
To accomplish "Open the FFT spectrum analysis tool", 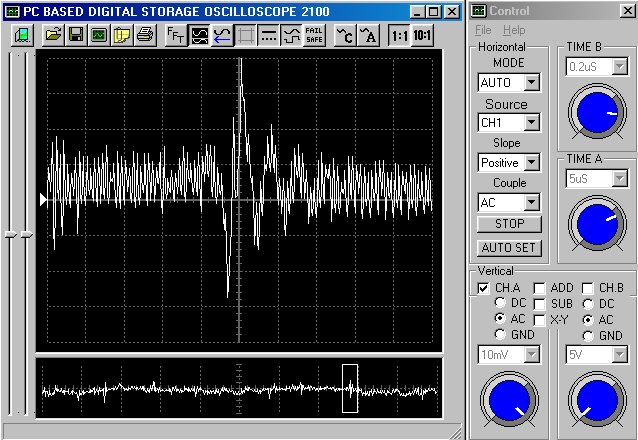I will 175,35.
